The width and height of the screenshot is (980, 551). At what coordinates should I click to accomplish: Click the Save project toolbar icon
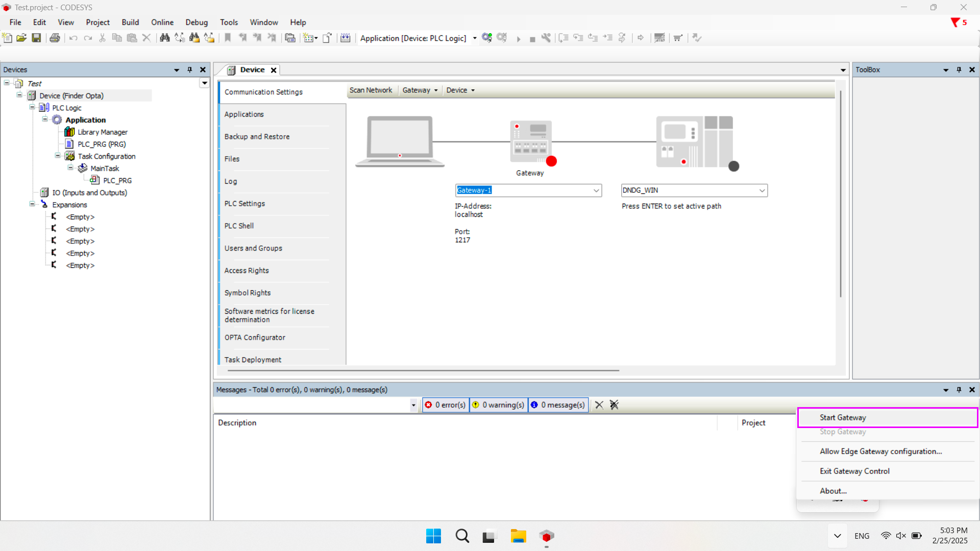point(36,38)
